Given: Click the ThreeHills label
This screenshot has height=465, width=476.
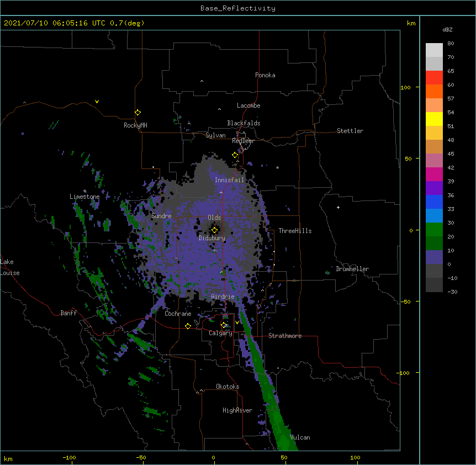Looking at the screenshot, I should (295, 231).
